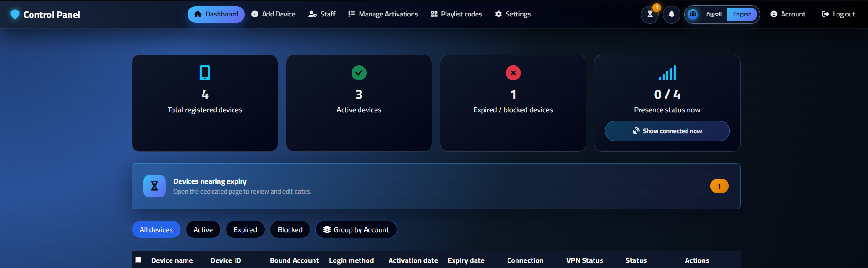This screenshot has width=868, height=268.
Task: Click the globe language icon
Action: pos(693,14)
